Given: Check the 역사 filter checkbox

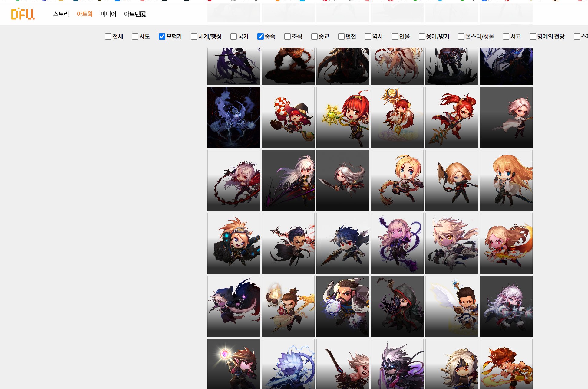Looking at the screenshot, I should point(368,37).
